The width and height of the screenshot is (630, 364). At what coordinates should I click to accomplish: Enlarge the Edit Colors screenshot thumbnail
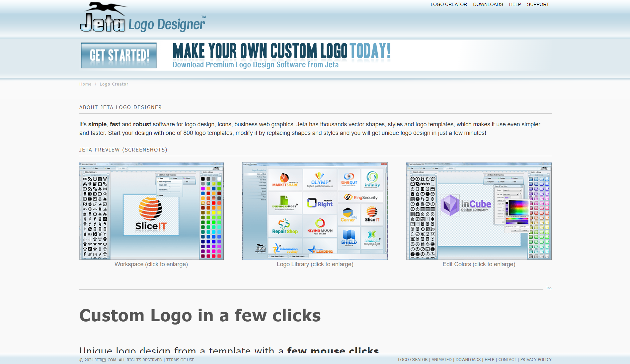tap(479, 211)
